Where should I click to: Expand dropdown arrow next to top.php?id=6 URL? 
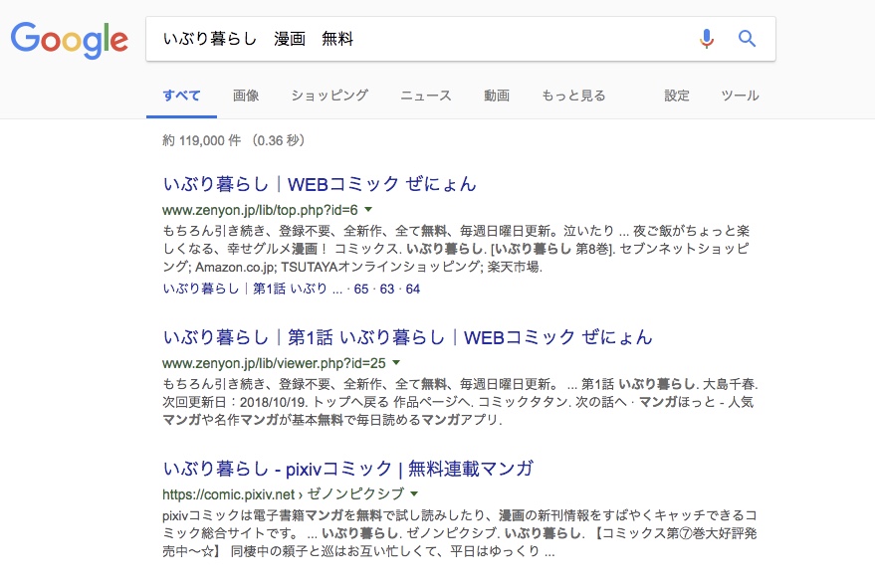(368, 210)
